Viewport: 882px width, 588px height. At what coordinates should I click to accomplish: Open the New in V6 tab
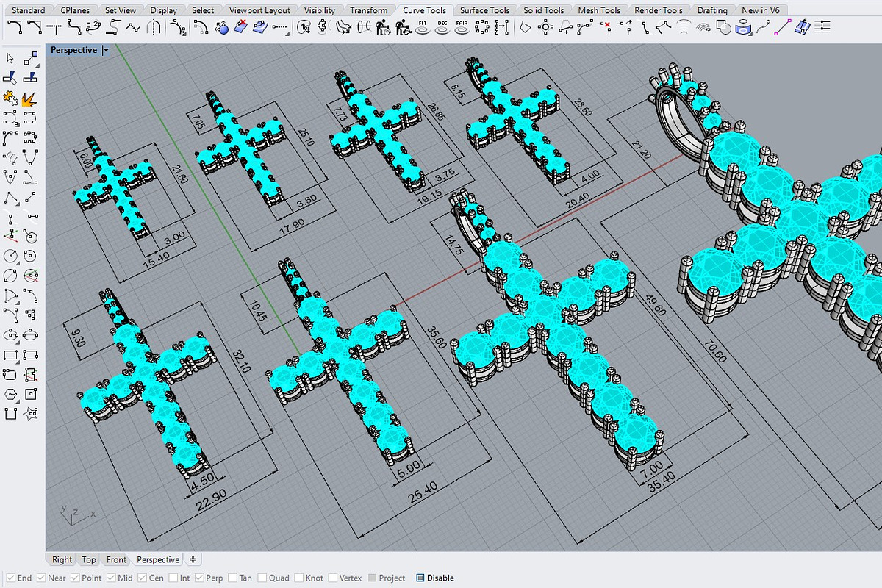coord(761,10)
